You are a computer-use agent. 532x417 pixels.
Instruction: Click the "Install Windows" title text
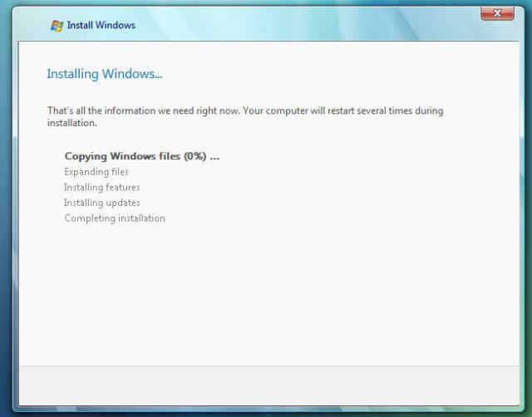(101, 25)
